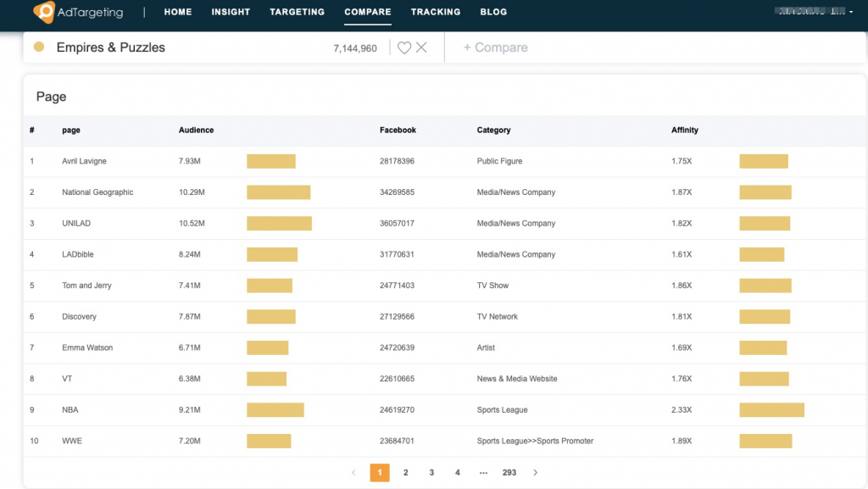Open the BLOG nav item
The width and height of the screenshot is (868, 489).
pyautogui.click(x=493, y=12)
